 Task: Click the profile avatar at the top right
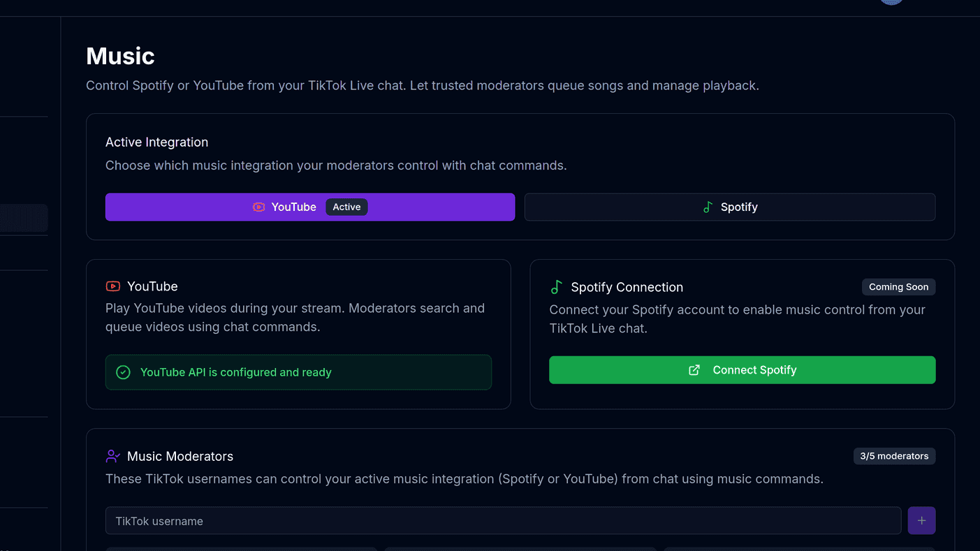892,2
